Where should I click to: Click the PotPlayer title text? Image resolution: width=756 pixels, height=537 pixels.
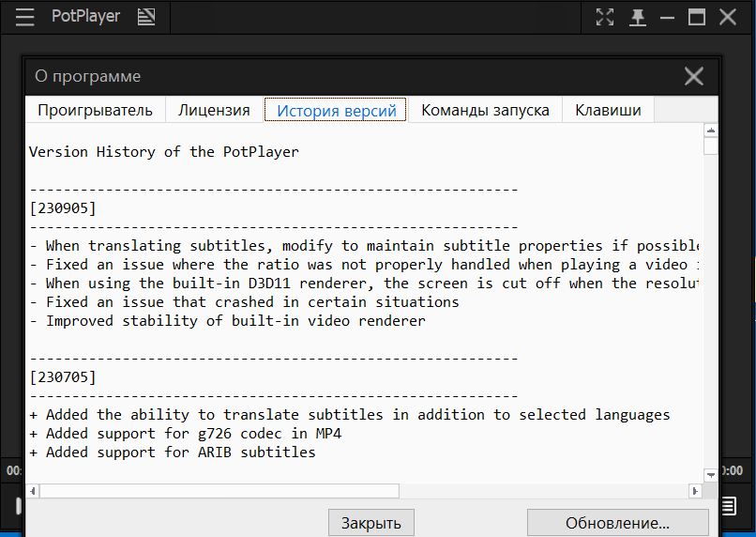click(x=85, y=16)
